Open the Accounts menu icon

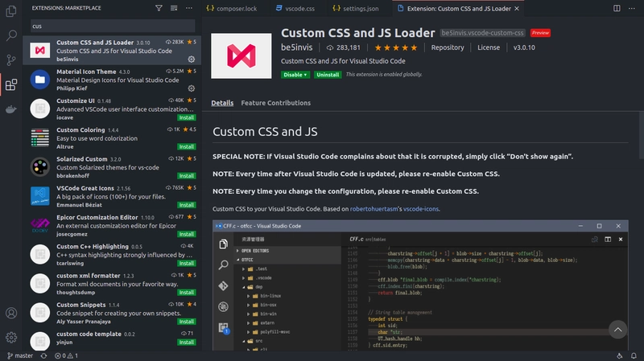pos(11,313)
